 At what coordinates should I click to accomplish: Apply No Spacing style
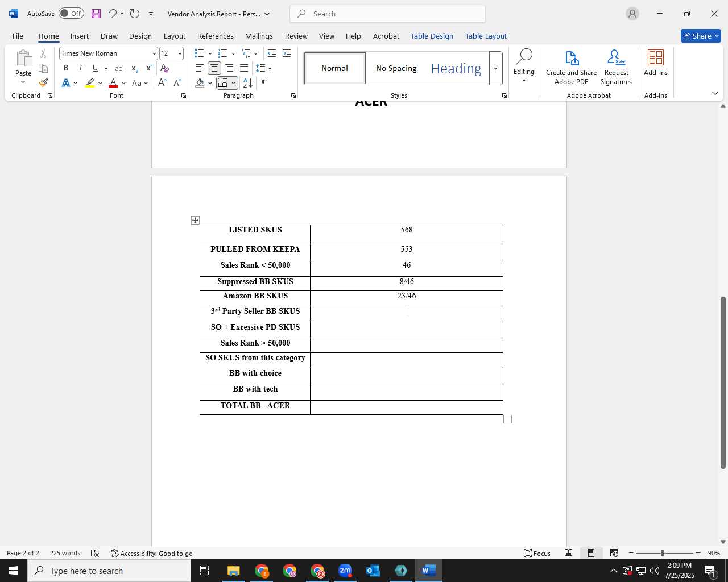(396, 68)
